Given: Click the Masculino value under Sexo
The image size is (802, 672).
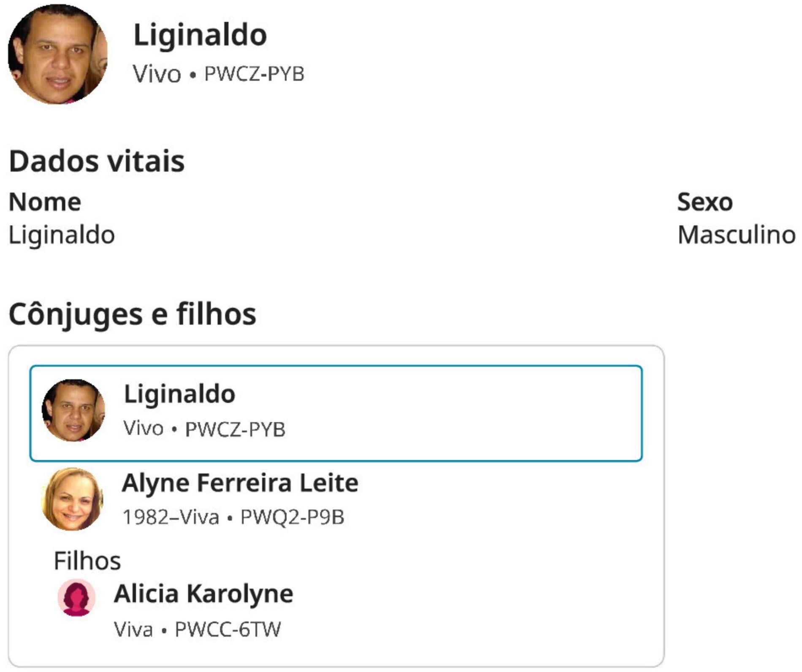Looking at the screenshot, I should tap(736, 235).
